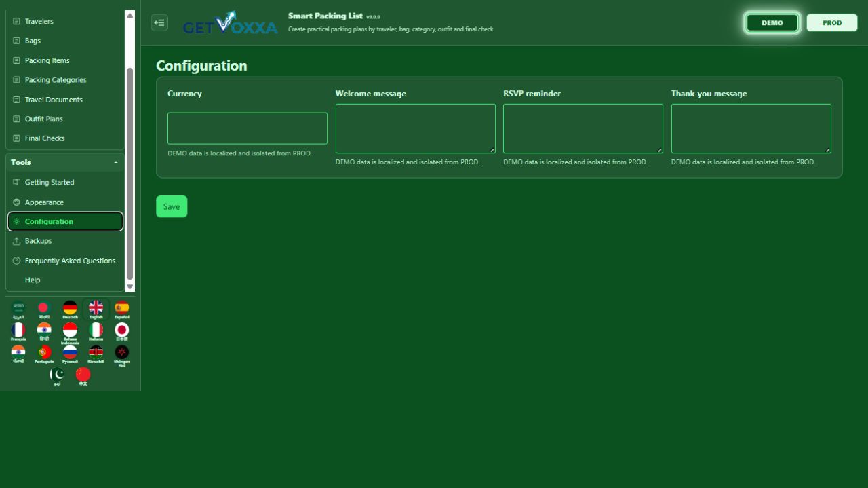Click the sidebar scrollbar up arrow

pyautogui.click(x=130, y=15)
